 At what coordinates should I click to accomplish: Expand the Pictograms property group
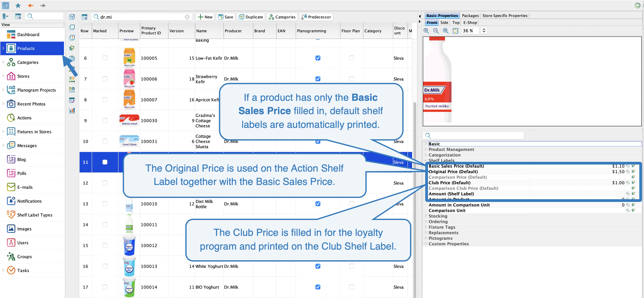point(425,238)
